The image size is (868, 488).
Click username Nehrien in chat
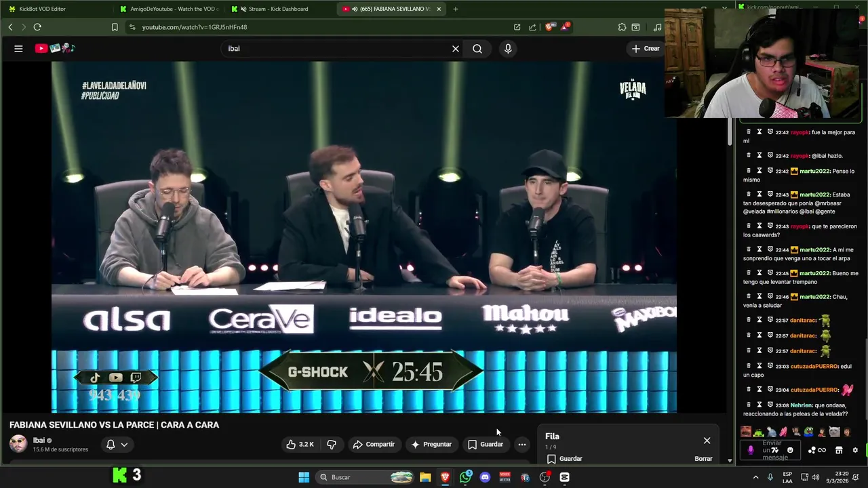pos(802,405)
